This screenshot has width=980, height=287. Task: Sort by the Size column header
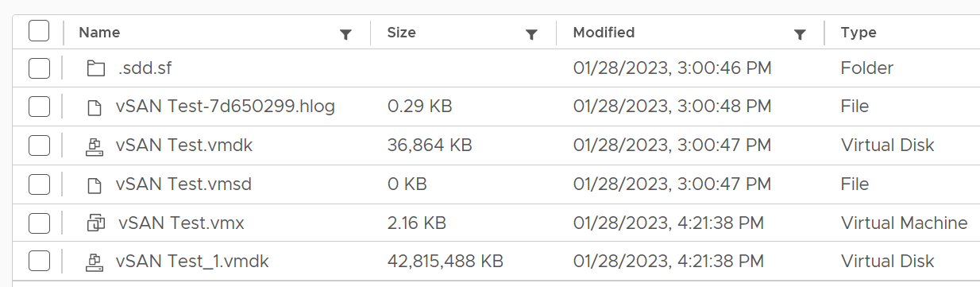(x=401, y=33)
